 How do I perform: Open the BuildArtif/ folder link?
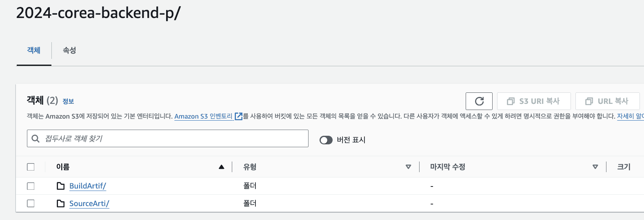click(88, 186)
